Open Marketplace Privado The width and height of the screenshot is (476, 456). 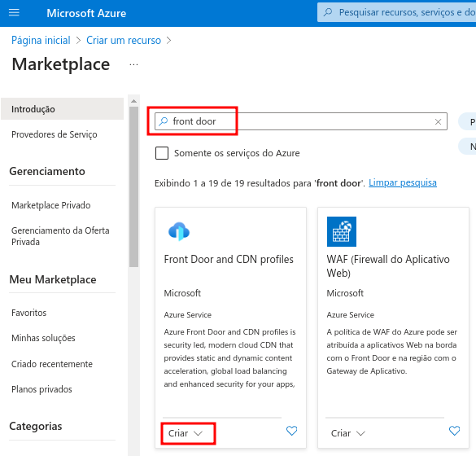click(x=51, y=205)
